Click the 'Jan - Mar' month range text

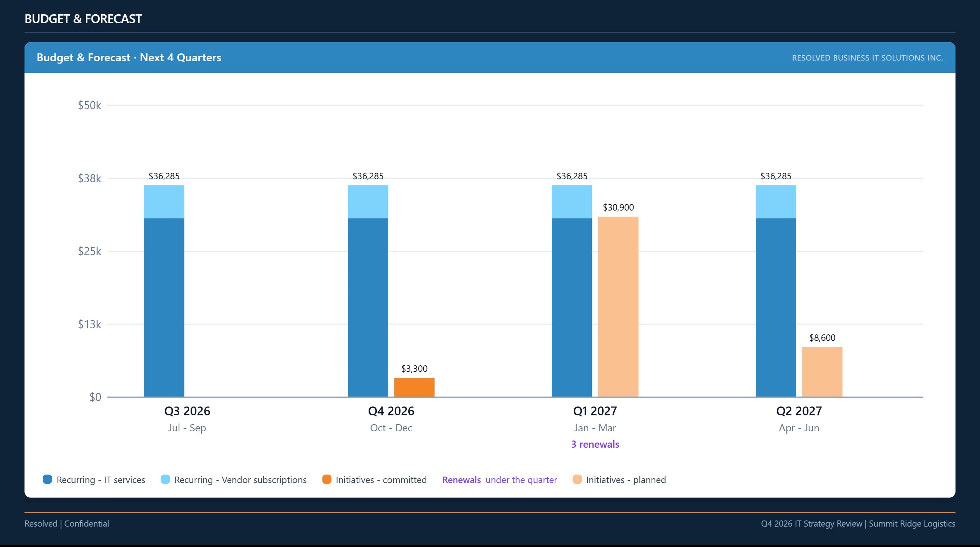[x=595, y=428]
